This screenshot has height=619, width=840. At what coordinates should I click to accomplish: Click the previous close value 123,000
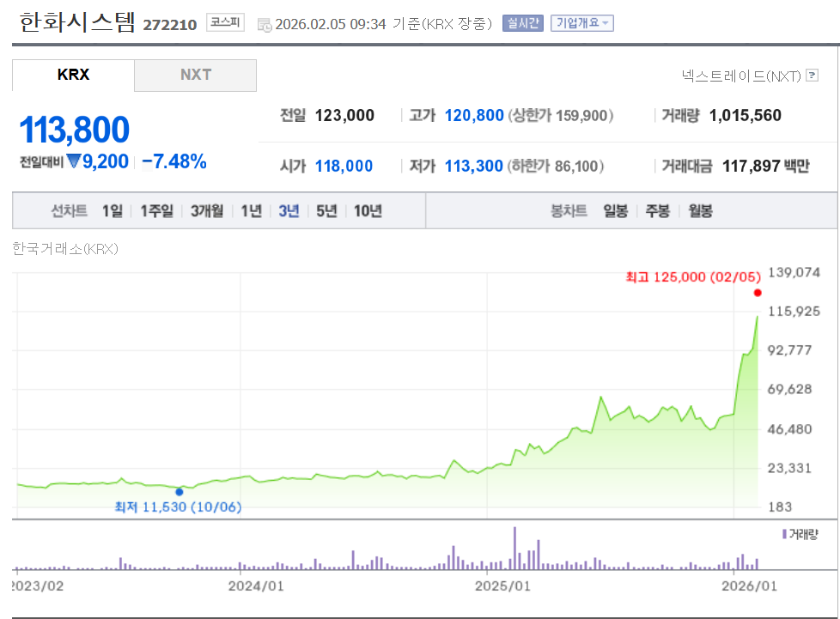tap(344, 115)
